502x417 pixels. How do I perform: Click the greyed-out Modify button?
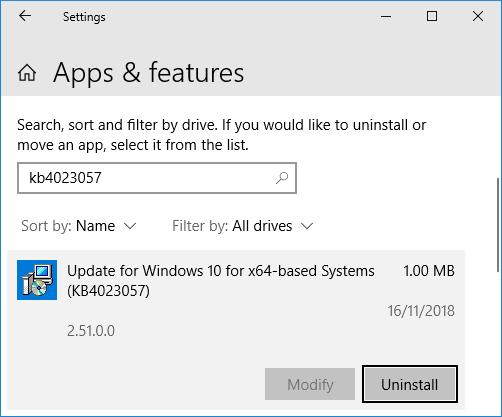[310, 384]
